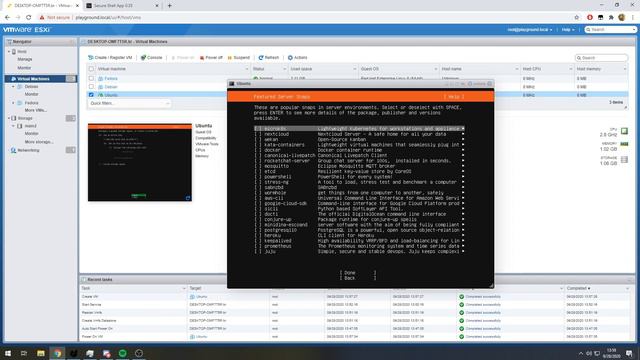
Task: Open the notification center icon
Action: (x=629, y=353)
